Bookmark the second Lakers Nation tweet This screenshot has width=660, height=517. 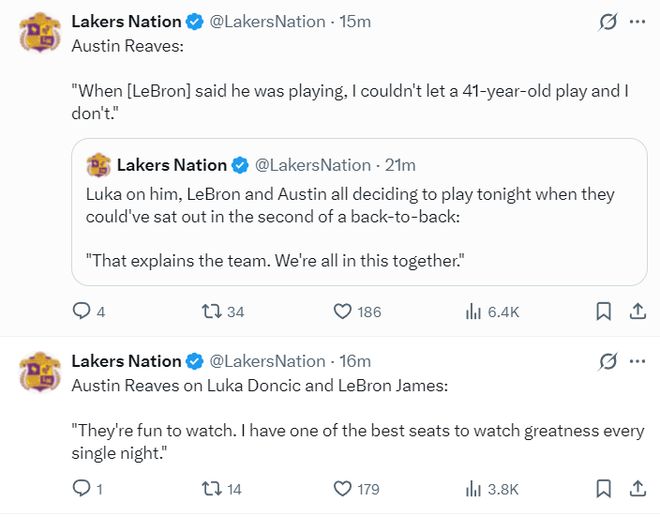click(603, 489)
